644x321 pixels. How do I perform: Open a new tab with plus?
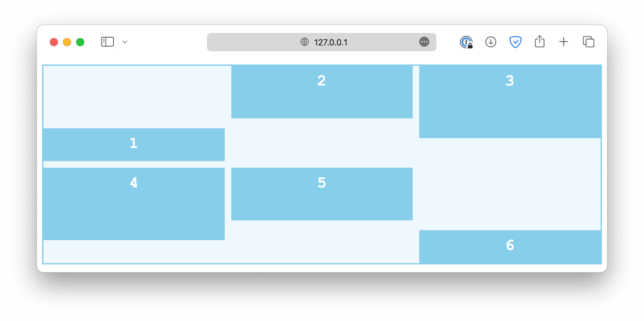pos(563,42)
